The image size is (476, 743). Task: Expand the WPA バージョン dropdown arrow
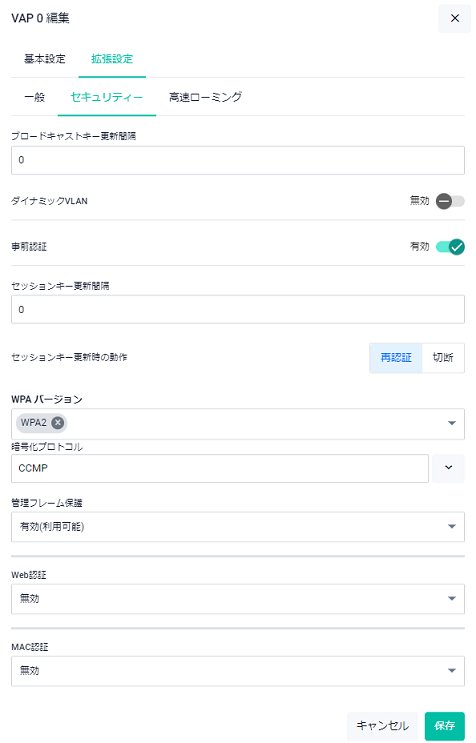pyautogui.click(x=452, y=423)
